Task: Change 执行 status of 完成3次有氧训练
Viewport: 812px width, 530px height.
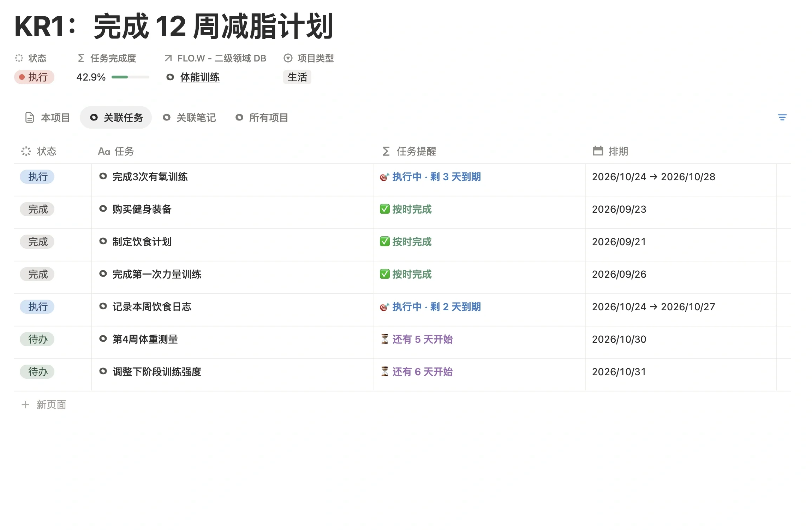Action: coord(37,177)
